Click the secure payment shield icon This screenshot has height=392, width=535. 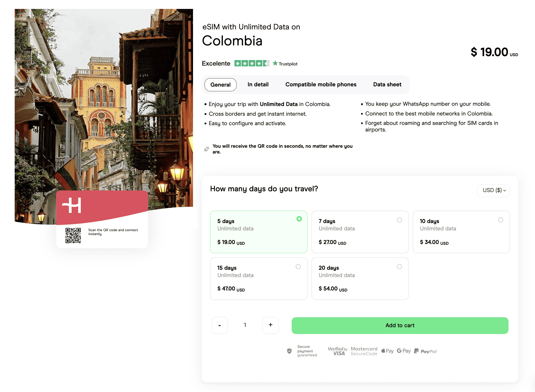(289, 351)
